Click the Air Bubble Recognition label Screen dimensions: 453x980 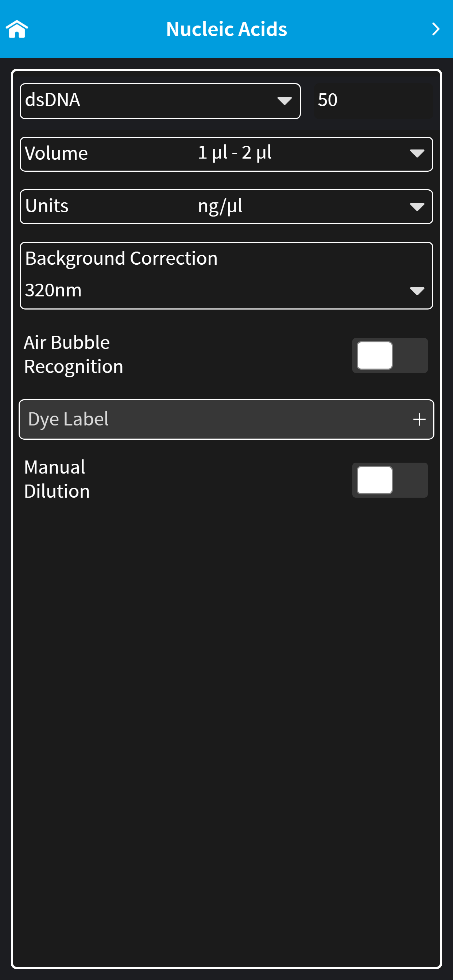coord(73,355)
